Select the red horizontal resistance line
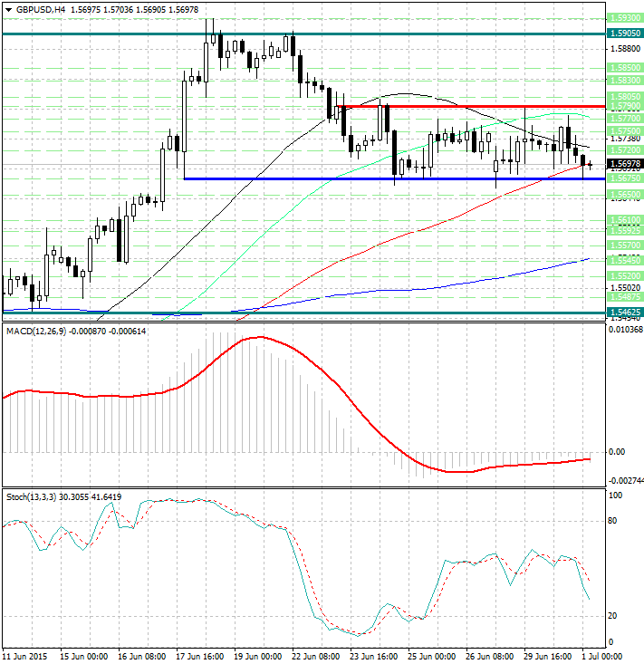This screenshot has height=664, width=644. pyautogui.click(x=470, y=107)
